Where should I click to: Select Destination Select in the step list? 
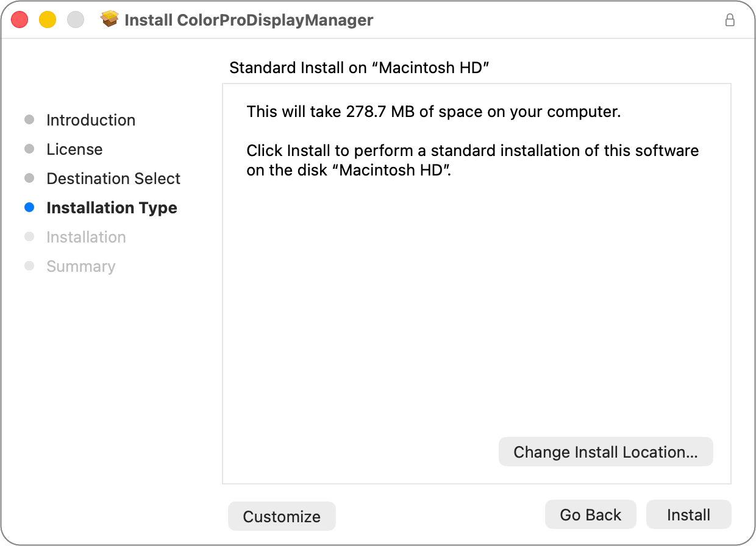point(113,178)
